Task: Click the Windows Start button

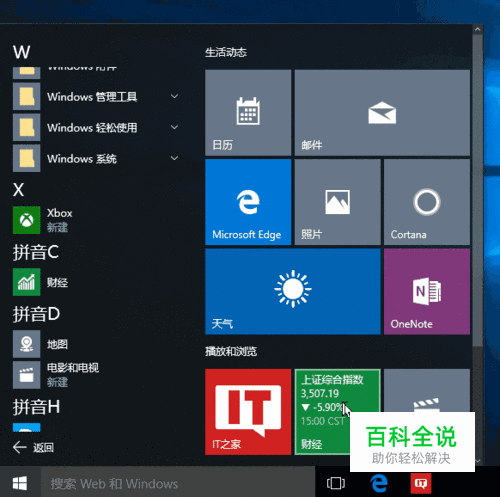Action: (20, 483)
